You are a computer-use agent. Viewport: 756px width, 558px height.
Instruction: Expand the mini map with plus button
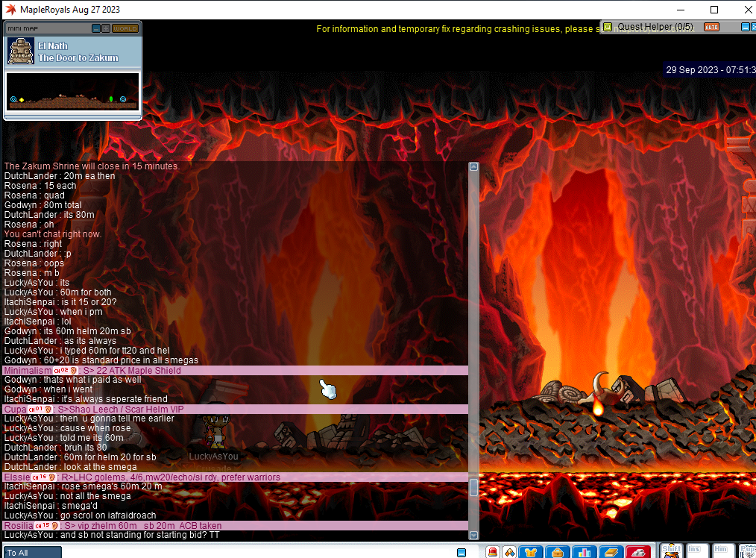105,28
